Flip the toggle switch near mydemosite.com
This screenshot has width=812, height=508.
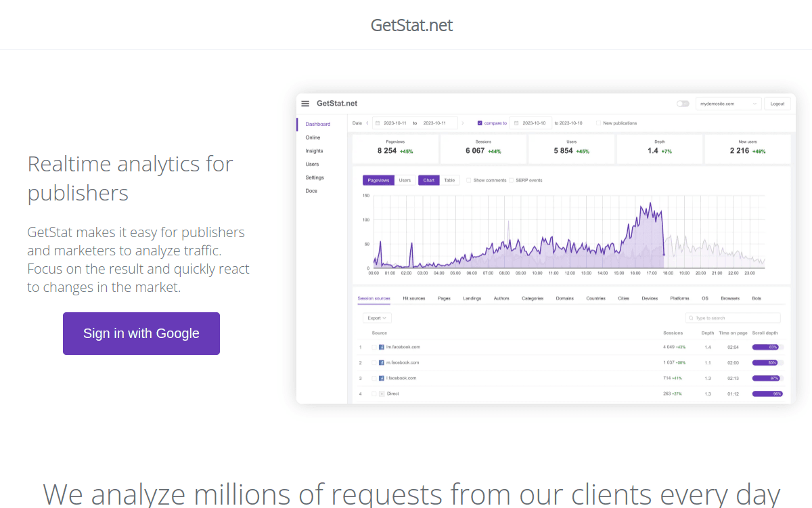[x=683, y=103]
